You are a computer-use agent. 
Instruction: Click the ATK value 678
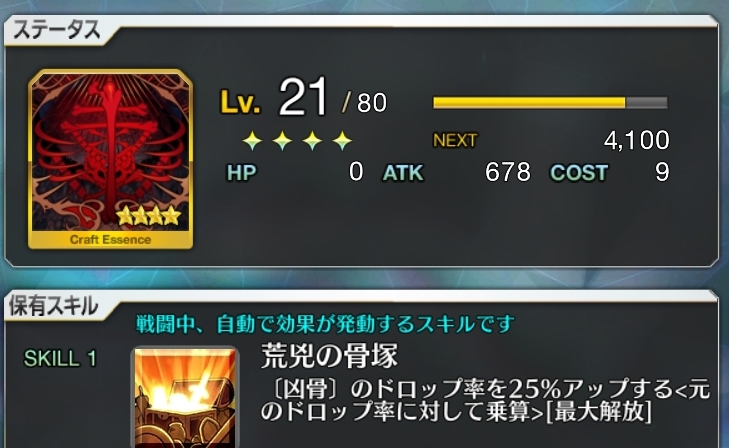(x=508, y=172)
